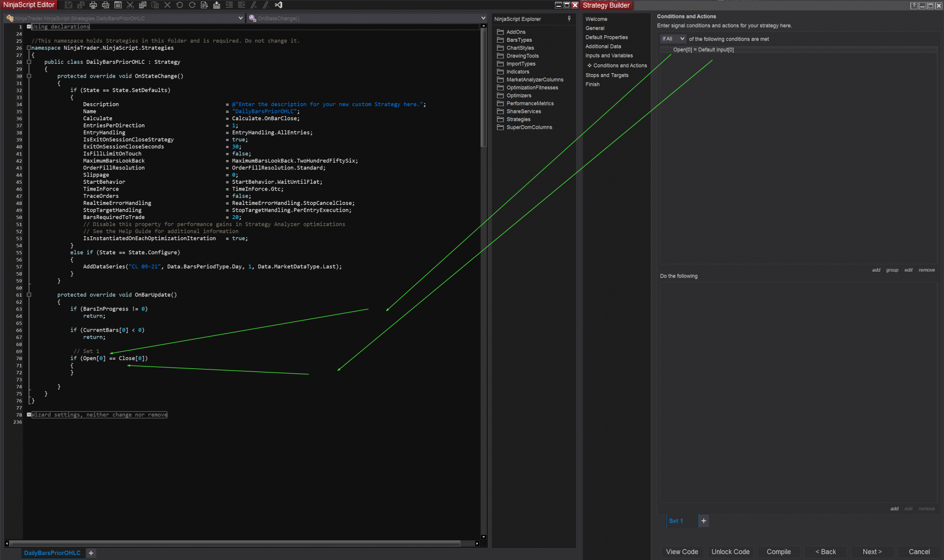Click the Compile icon in toolbar

tap(216, 5)
